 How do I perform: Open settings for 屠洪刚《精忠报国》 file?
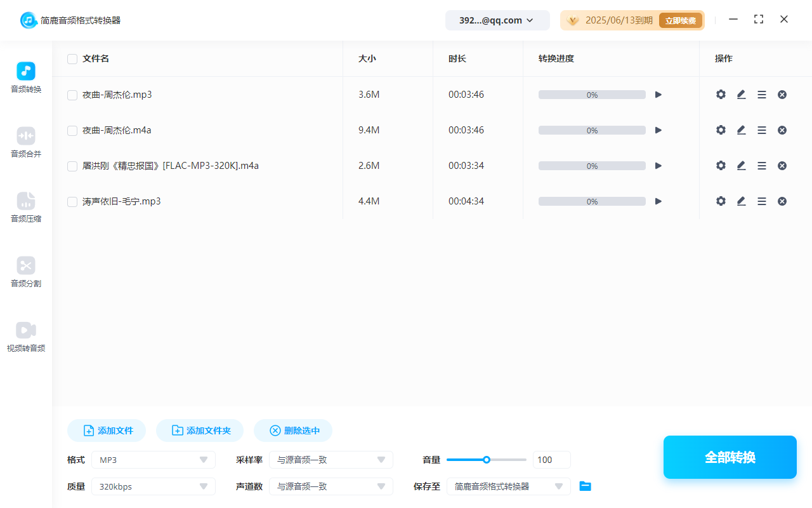[721, 166]
